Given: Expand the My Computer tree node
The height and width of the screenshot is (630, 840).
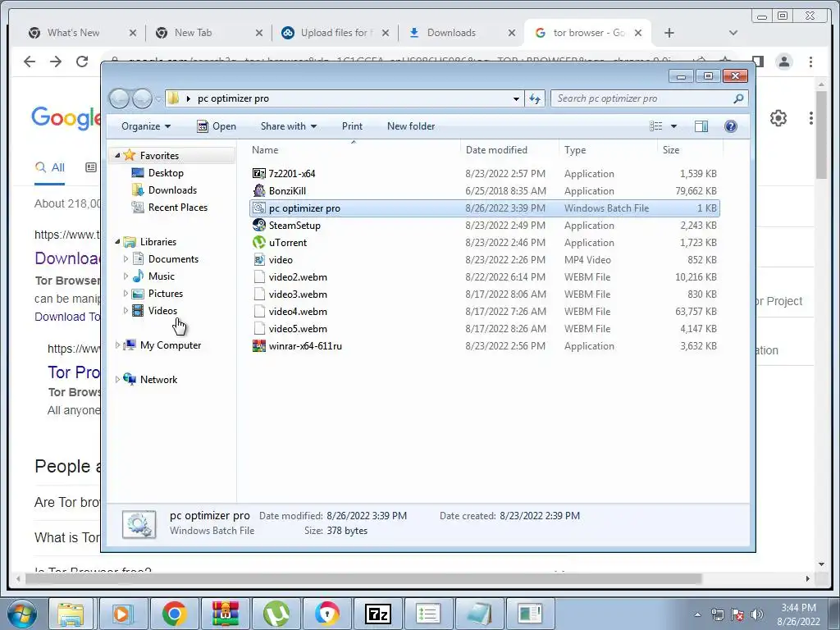Looking at the screenshot, I should coord(117,345).
